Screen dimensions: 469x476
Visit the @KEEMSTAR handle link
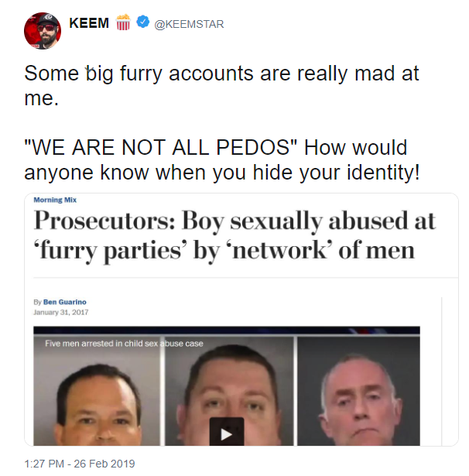click(189, 24)
